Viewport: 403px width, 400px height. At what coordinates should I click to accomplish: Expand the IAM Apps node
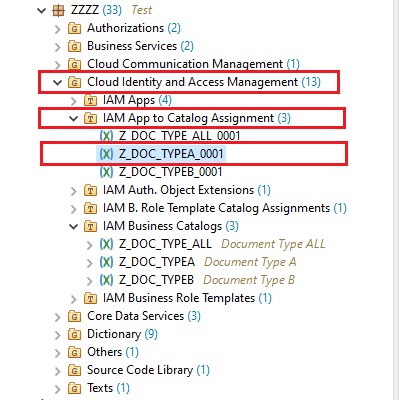click(x=74, y=101)
